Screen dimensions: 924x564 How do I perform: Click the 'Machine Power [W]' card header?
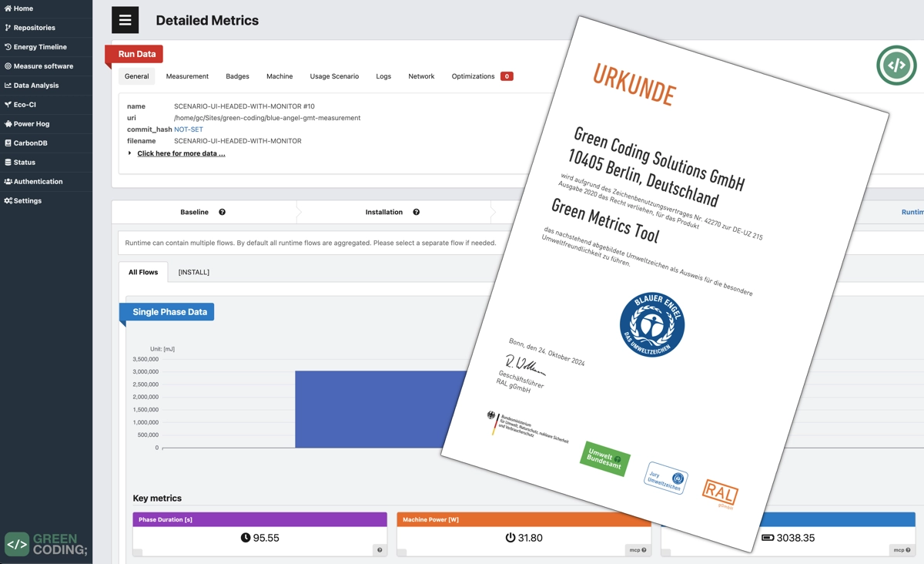[x=524, y=520]
